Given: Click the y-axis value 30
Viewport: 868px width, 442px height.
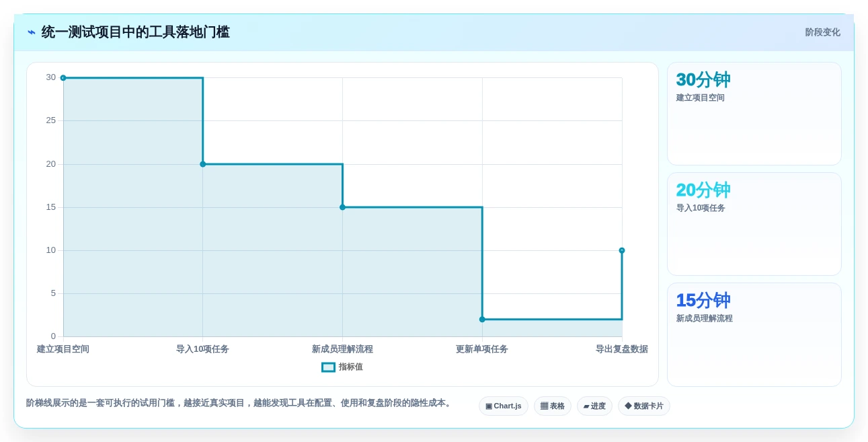Looking at the screenshot, I should [51, 77].
